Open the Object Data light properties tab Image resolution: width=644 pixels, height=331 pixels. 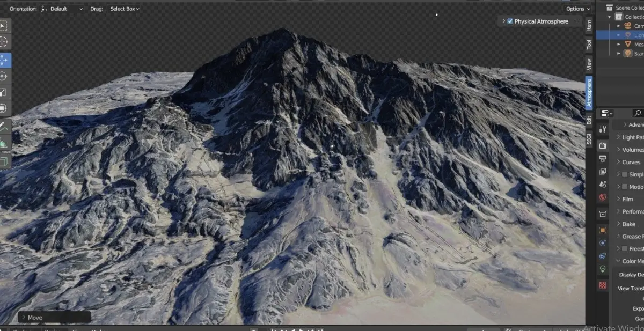click(603, 269)
